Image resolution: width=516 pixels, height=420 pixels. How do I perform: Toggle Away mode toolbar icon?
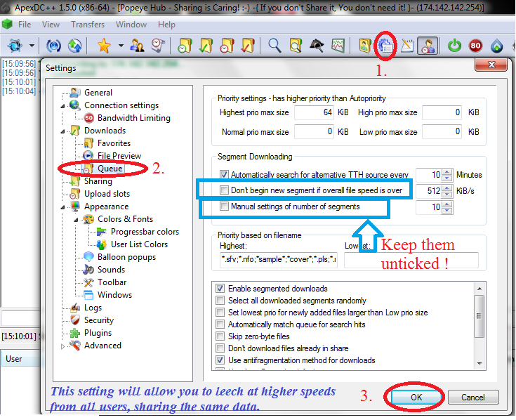click(428, 46)
